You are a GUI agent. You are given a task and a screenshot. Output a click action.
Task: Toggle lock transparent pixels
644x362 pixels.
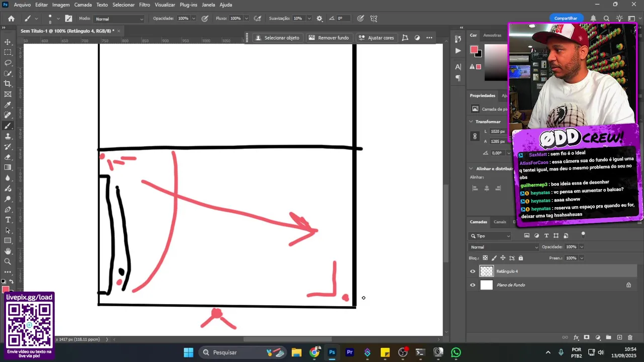(485, 258)
